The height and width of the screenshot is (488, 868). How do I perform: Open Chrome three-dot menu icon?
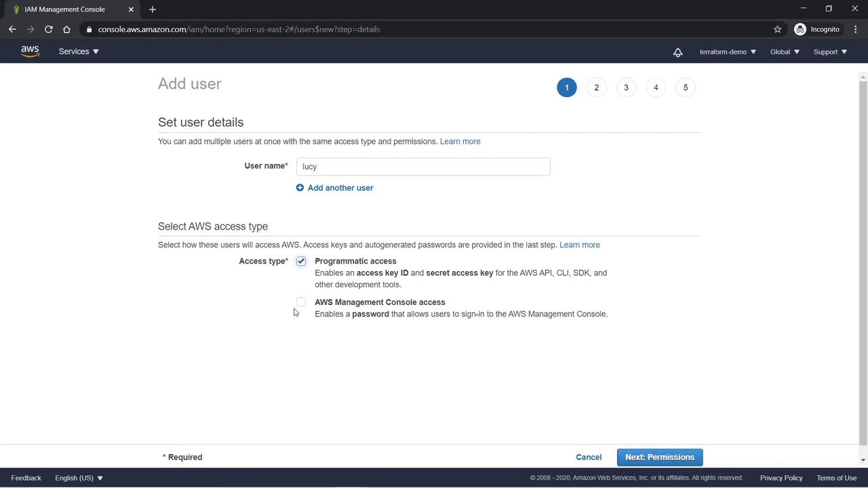pyautogui.click(x=856, y=29)
